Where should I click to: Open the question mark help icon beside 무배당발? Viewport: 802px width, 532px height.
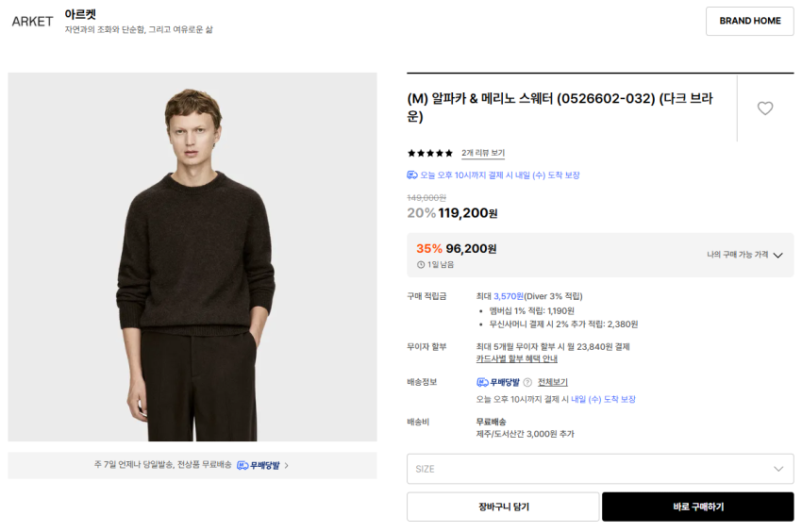527,382
